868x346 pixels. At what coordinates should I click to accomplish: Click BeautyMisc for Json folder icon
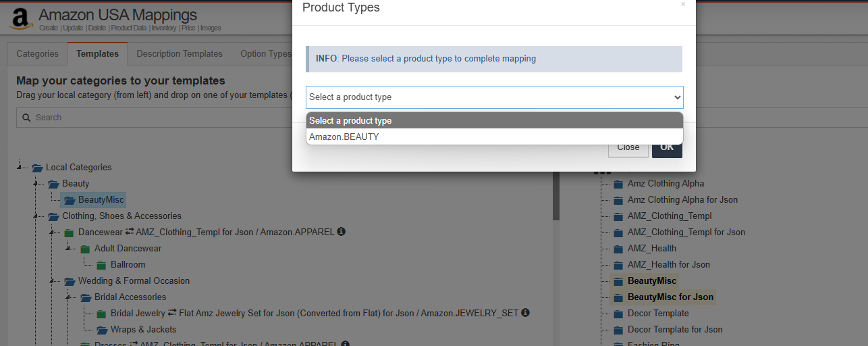pos(618,297)
